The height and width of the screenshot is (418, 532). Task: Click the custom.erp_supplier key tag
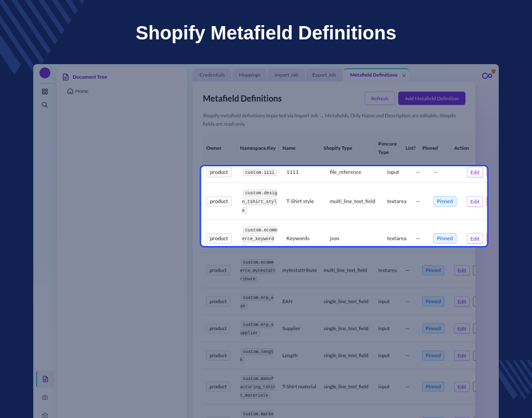(257, 329)
